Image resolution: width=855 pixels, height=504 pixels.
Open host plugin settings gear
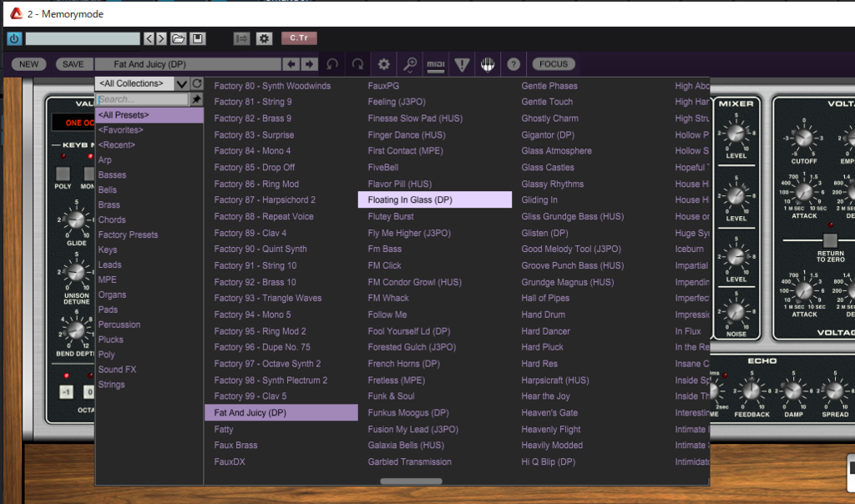265,38
